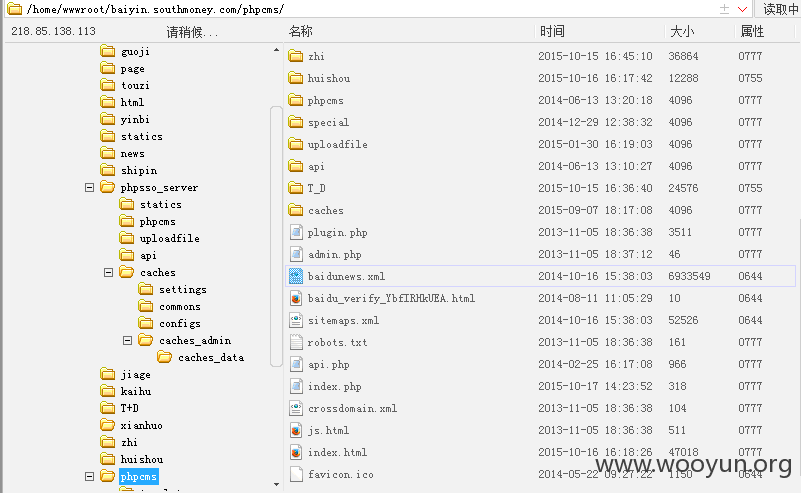Click 请稍候... status text
This screenshot has width=801, height=493.
(192, 33)
